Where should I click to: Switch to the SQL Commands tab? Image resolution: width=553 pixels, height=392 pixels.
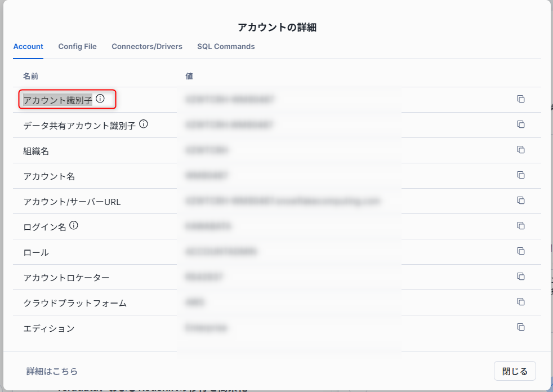[x=226, y=47]
